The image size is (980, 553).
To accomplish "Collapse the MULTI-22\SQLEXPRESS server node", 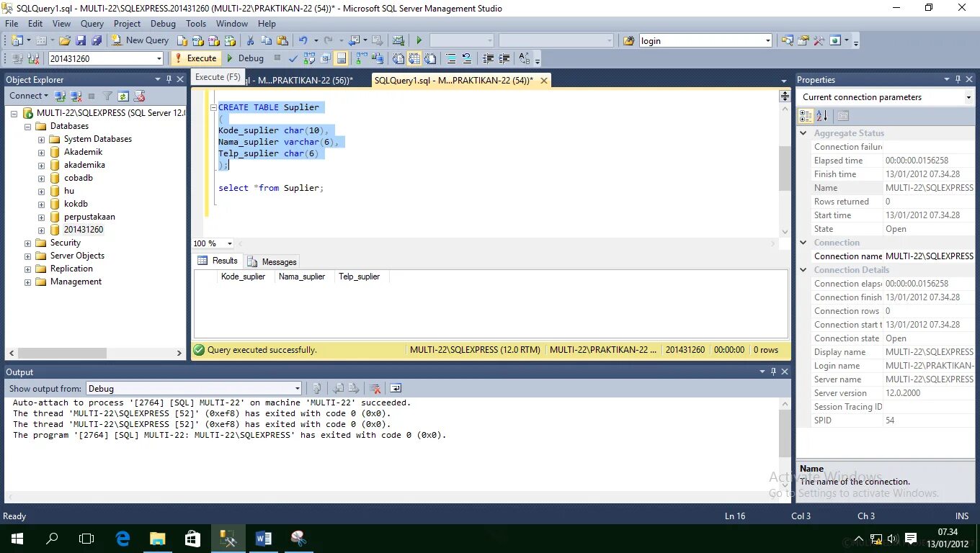I will [x=14, y=113].
